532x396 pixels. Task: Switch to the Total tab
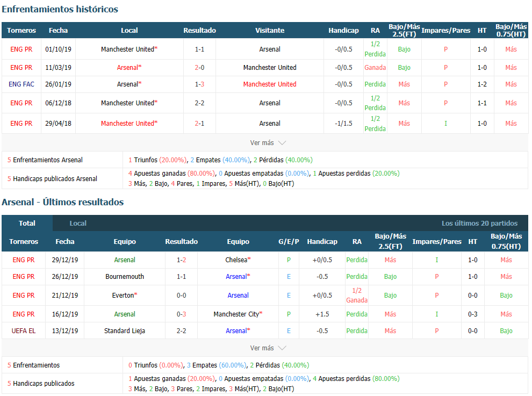[x=27, y=224]
